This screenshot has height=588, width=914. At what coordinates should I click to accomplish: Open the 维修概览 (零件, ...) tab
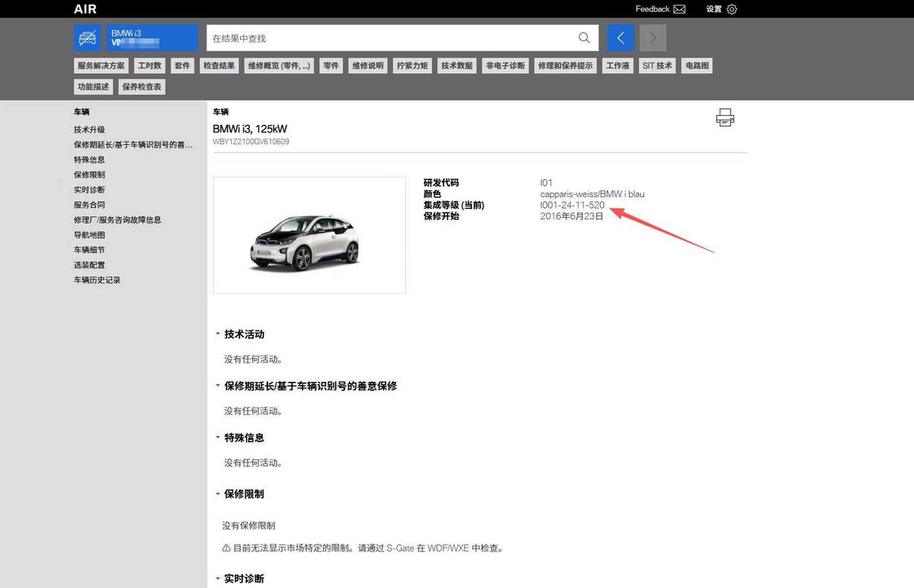pos(279,66)
